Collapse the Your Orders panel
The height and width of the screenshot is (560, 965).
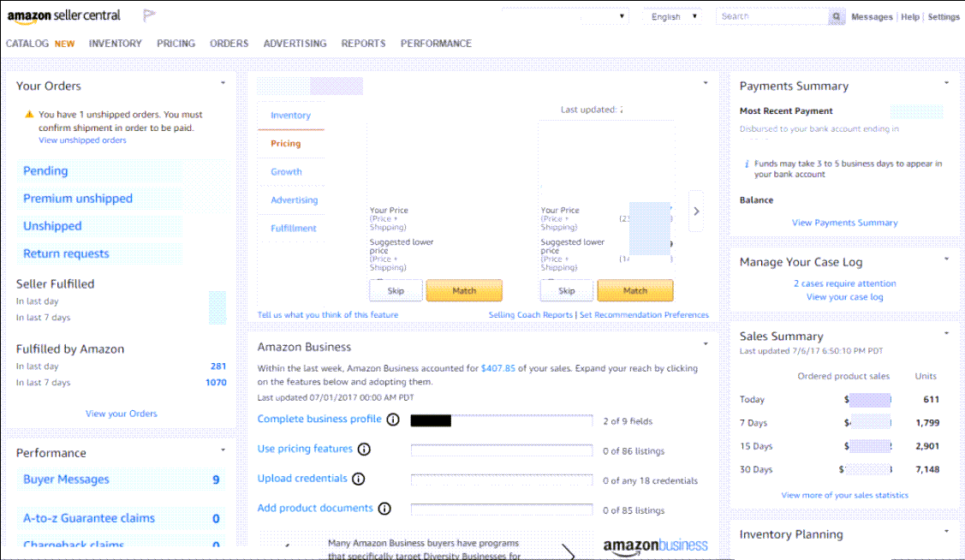pos(223,83)
